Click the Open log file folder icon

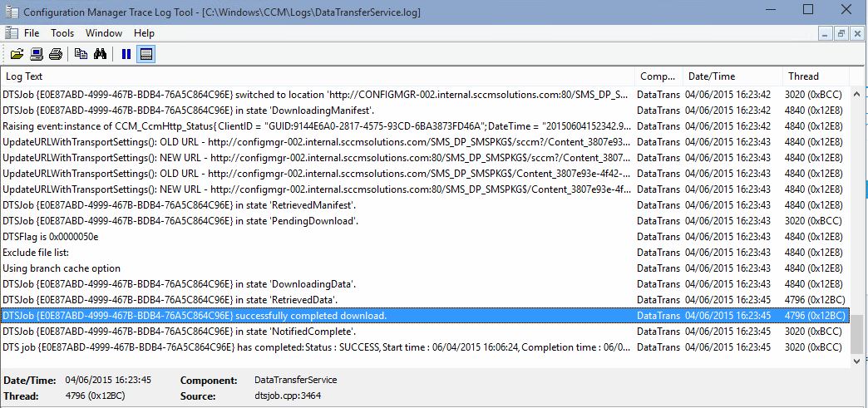[x=17, y=55]
